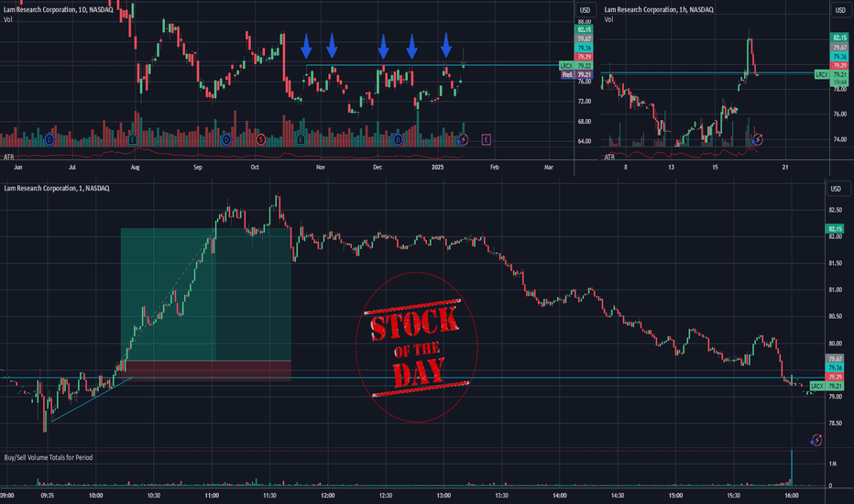Image resolution: width=854 pixels, height=504 pixels.
Task: Select the Vol indicator label on hourly chart
Action: [x=609, y=19]
